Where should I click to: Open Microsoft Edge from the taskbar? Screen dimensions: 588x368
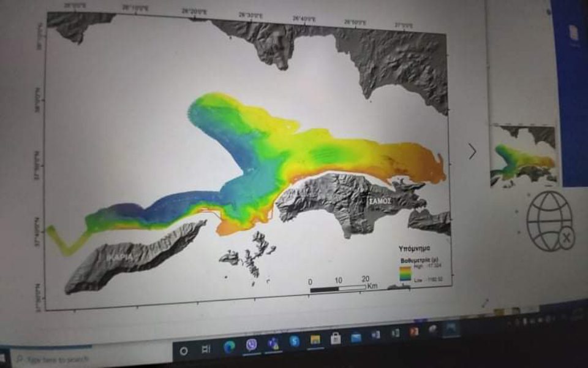click(x=228, y=345)
